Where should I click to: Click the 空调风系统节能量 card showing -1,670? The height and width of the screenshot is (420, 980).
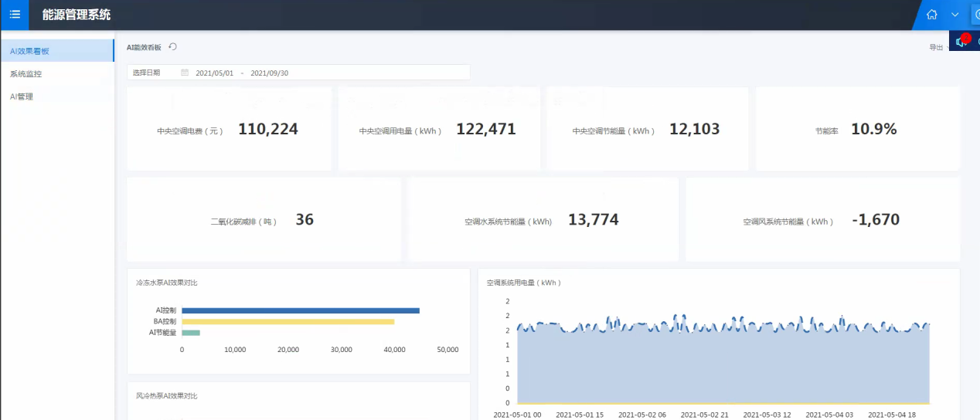tap(822, 220)
